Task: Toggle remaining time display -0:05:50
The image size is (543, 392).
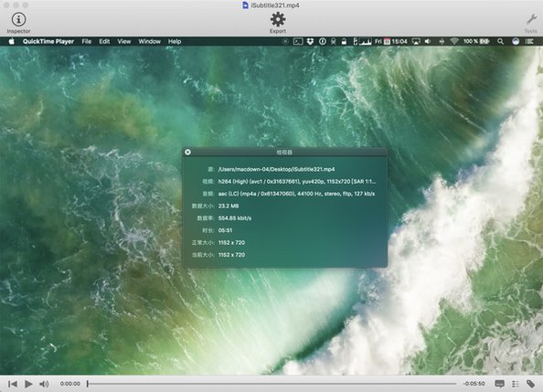Action: click(474, 384)
